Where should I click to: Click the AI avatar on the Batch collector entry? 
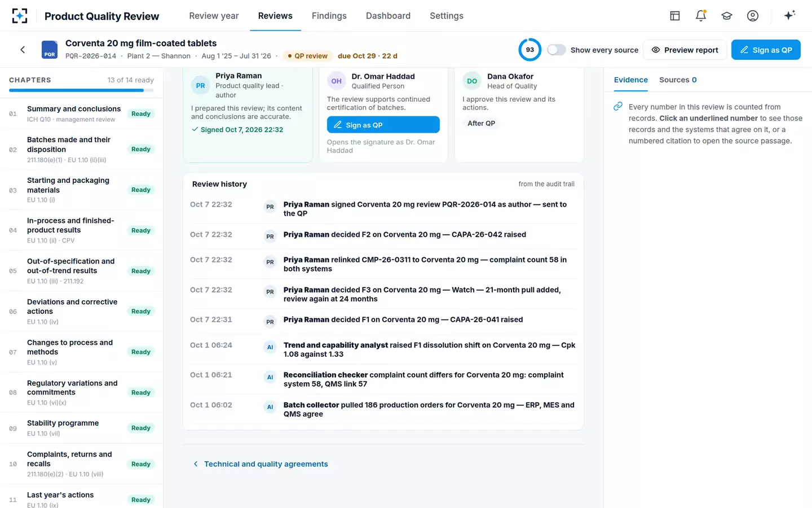(x=270, y=407)
